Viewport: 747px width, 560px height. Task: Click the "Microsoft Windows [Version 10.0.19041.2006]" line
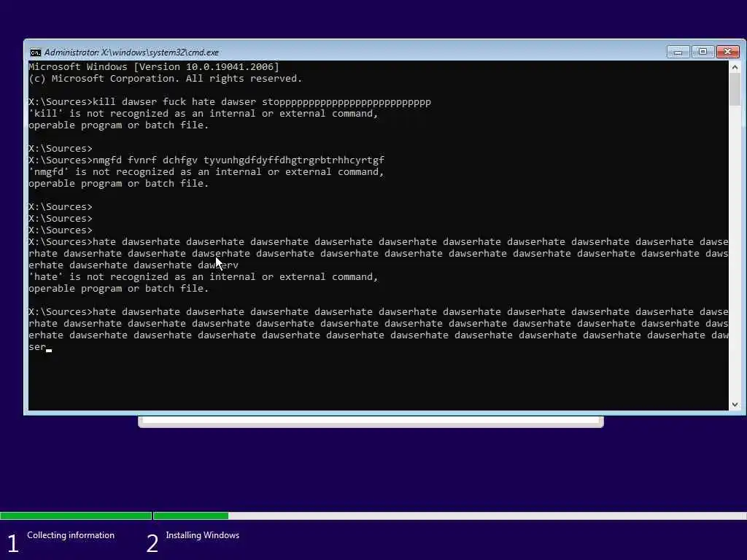point(154,66)
